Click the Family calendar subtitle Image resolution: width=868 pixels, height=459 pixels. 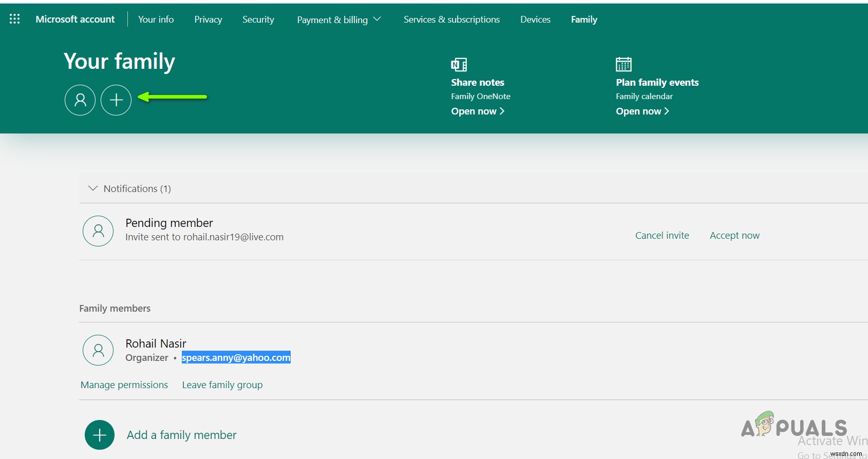644,97
